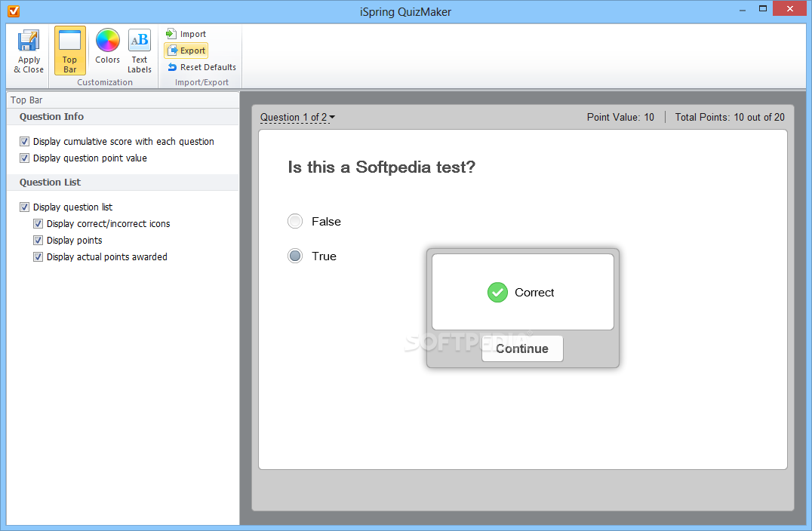Select the Top Bar customization button
The width and height of the screenshot is (812, 531).
(70, 51)
